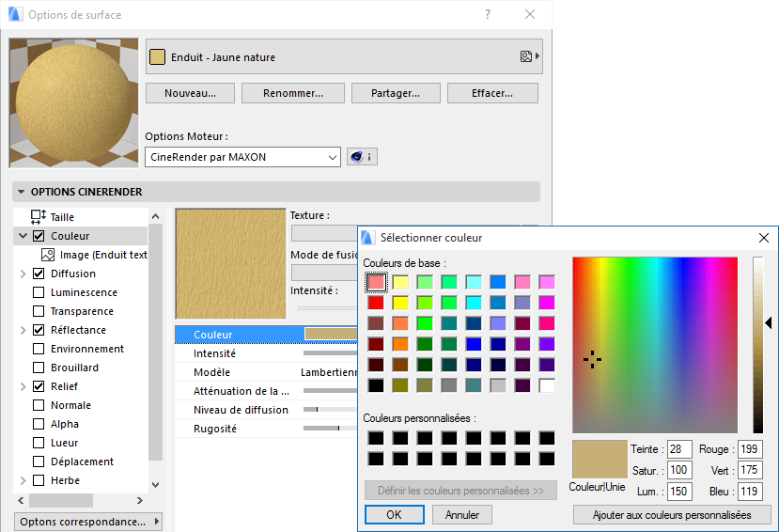779x532 pixels.
Task: Click the Bleu value field
Action: (x=750, y=492)
